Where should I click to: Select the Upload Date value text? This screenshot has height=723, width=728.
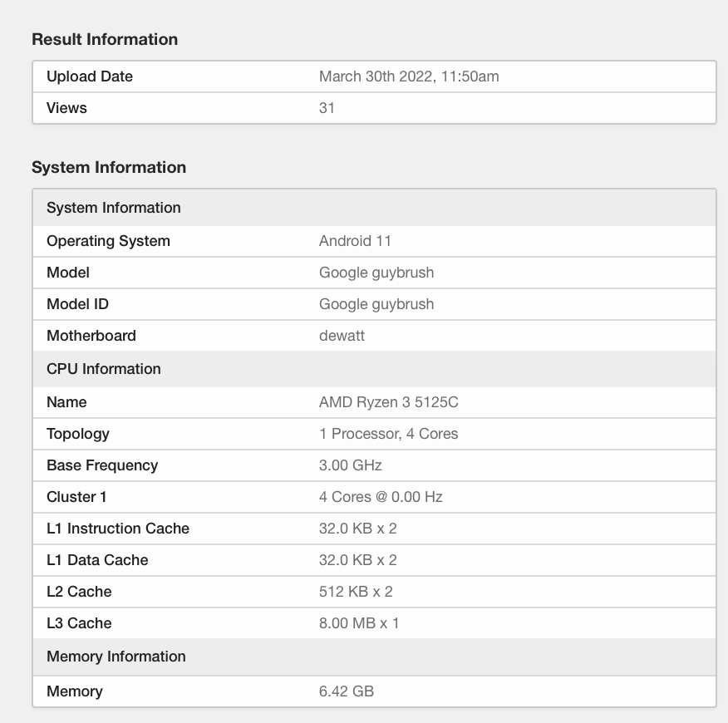tap(409, 76)
